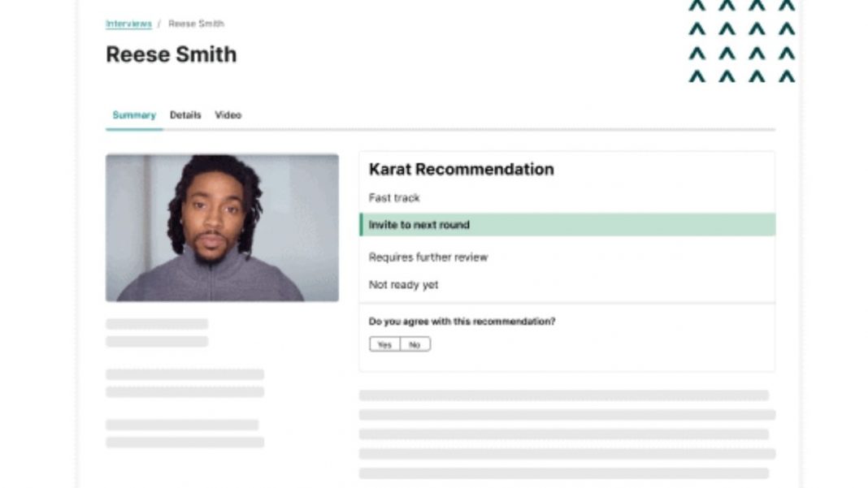This screenshot has height=488, width=868.
Task: Go to the Video tab
Action: [228, 115]
